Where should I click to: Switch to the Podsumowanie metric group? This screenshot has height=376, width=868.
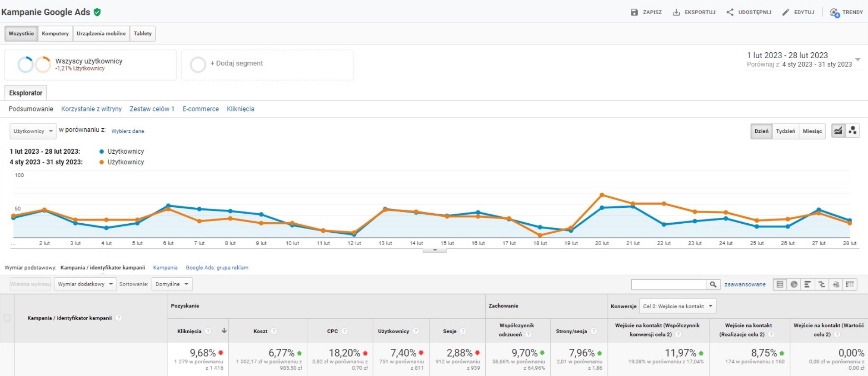[x=31, y=109]
